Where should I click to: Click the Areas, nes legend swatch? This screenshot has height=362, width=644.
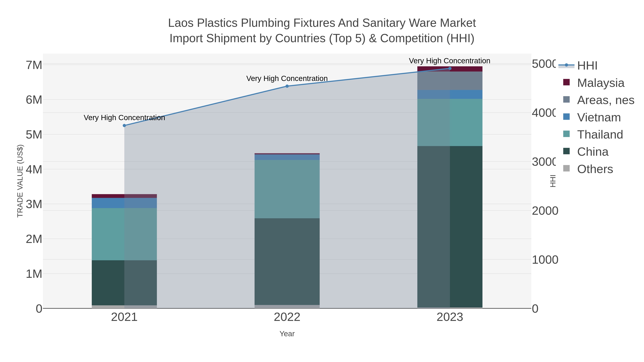pyautogui.click(x=566, y=99)
